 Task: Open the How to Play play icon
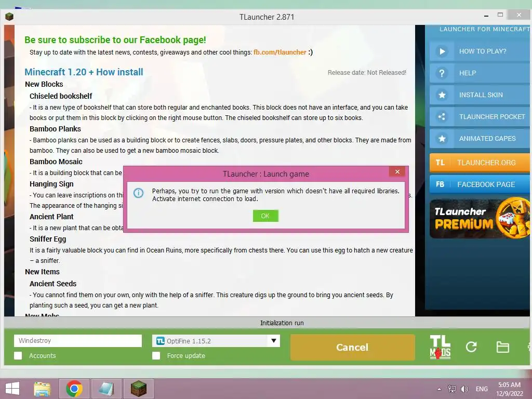[442, 51]
